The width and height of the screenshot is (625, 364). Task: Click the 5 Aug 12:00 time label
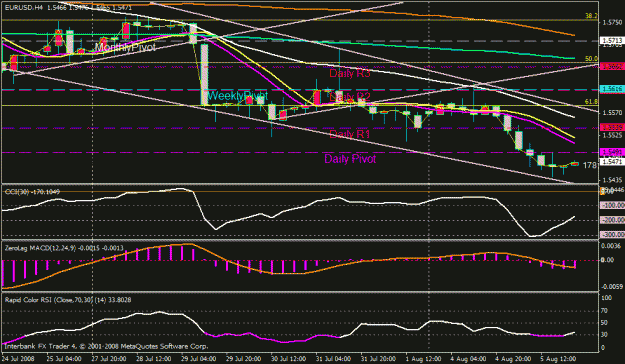(x=558, y=358)
